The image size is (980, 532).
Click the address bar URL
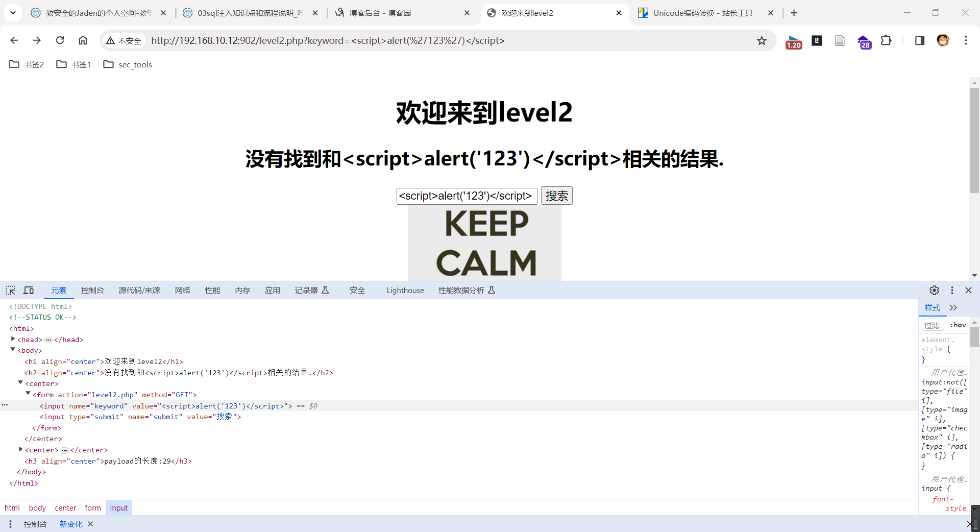click(328, 40)
